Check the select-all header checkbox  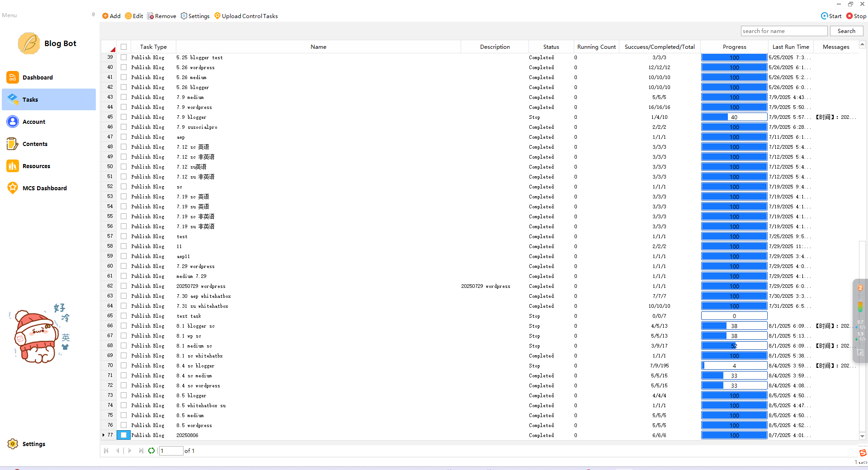[123, 47]
